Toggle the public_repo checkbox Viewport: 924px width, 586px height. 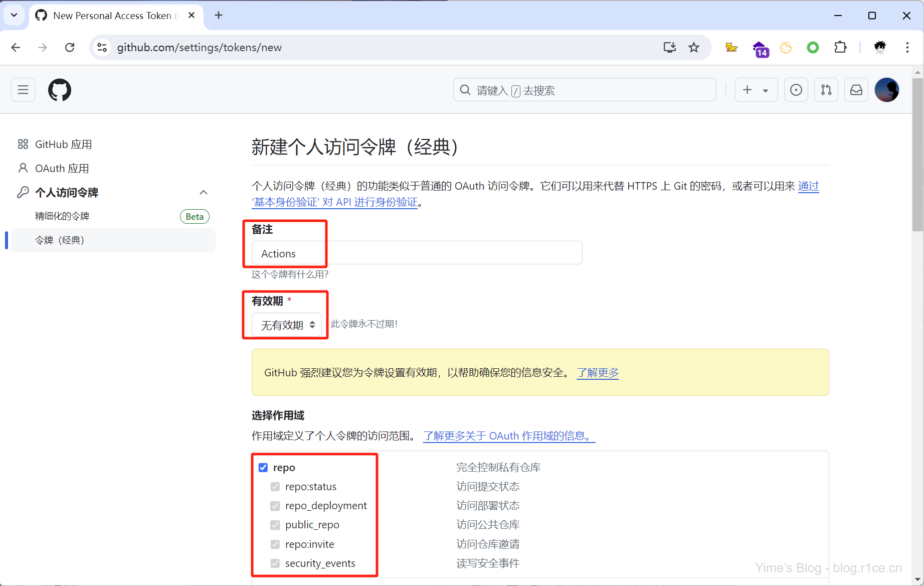tap(275, 525)
